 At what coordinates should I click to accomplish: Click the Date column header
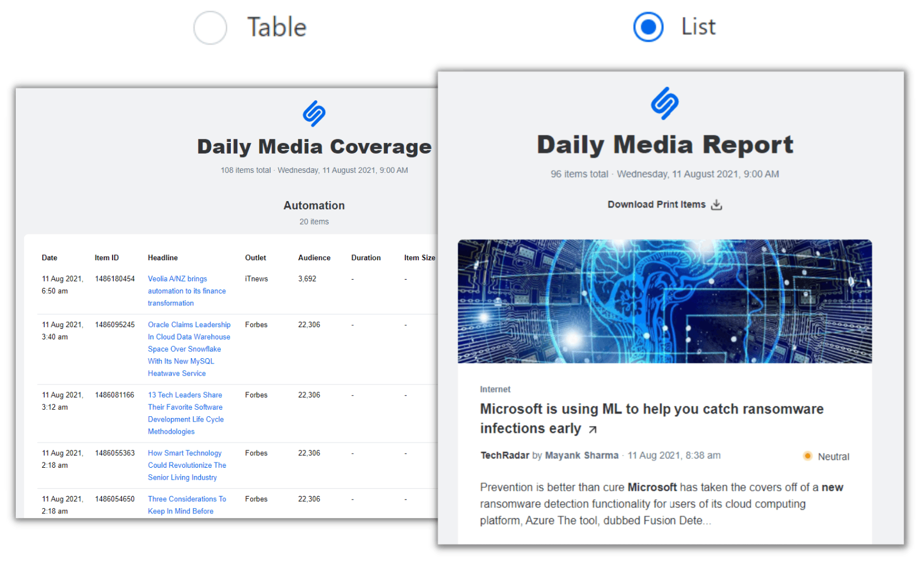[x=49, y=258]
